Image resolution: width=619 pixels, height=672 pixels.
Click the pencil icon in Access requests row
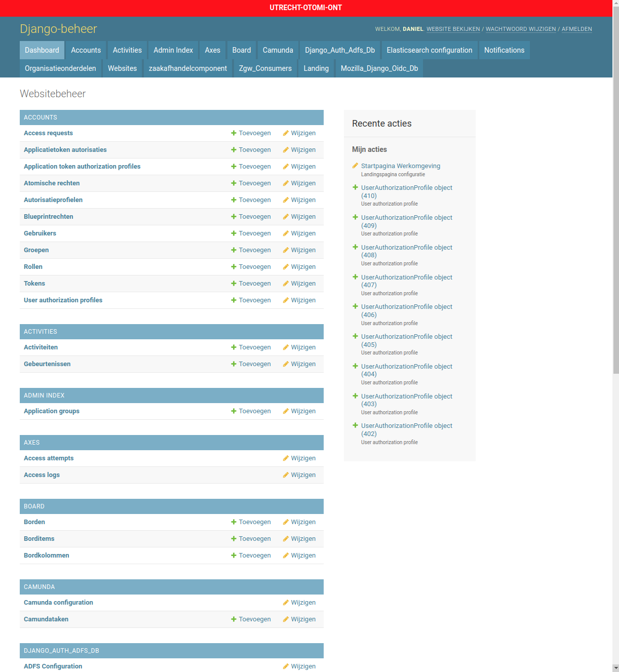click(286, 133)
